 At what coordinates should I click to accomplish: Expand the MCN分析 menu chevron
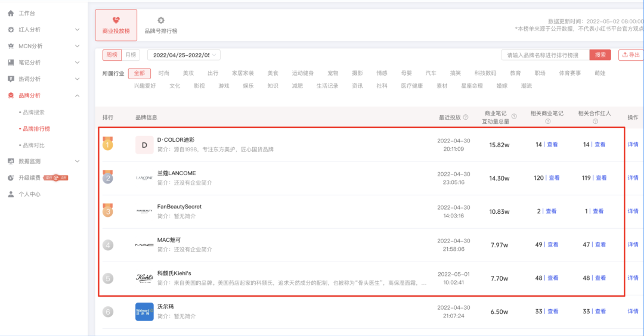pyautogui.click(x=77, y=46)
